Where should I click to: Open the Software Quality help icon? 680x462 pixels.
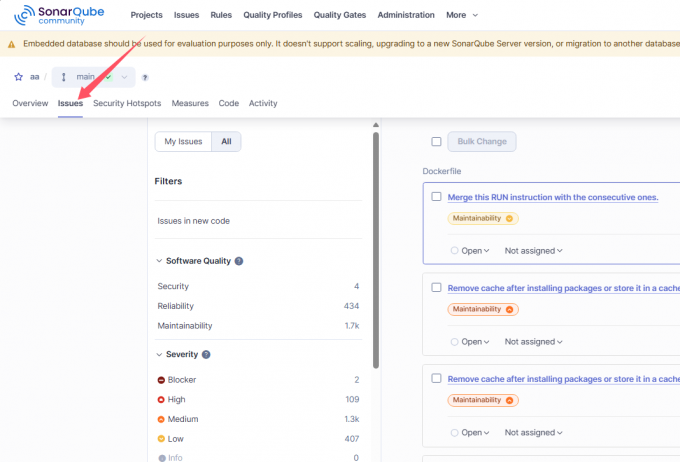click(x=239, y=261)
